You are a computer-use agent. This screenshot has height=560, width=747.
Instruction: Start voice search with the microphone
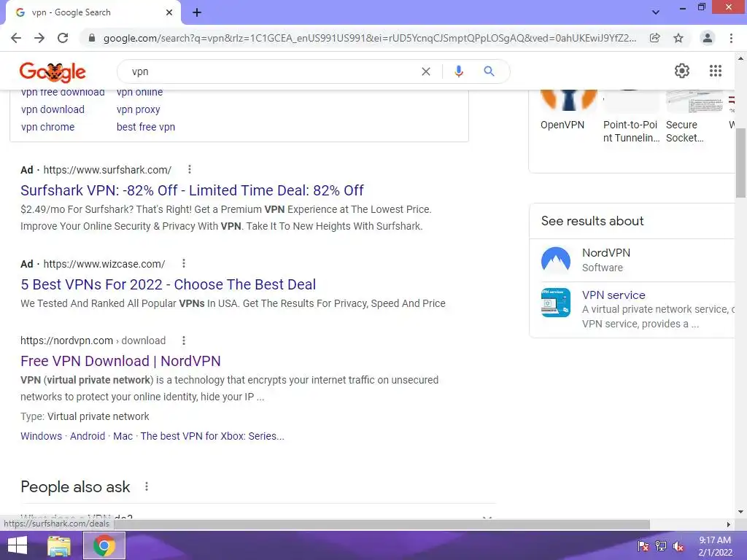click(458, 71)
